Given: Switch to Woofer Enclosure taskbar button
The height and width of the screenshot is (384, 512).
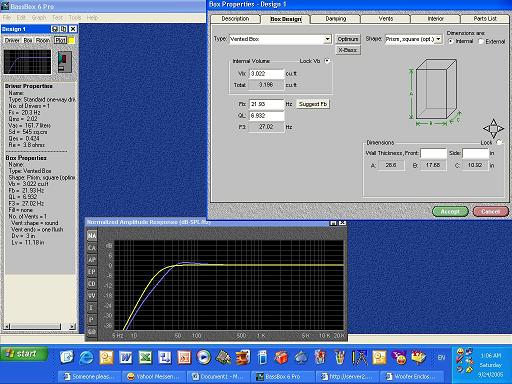Looking at the screenshot, I should tap(412, 377).
